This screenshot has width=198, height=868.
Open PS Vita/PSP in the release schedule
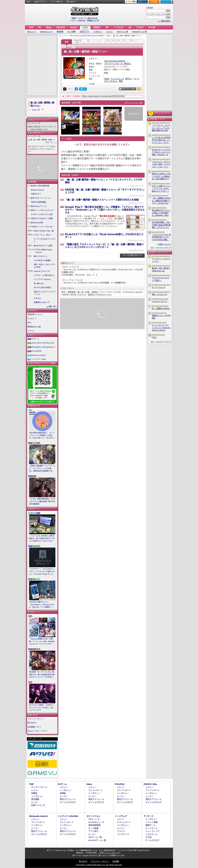tap(37, 351)
